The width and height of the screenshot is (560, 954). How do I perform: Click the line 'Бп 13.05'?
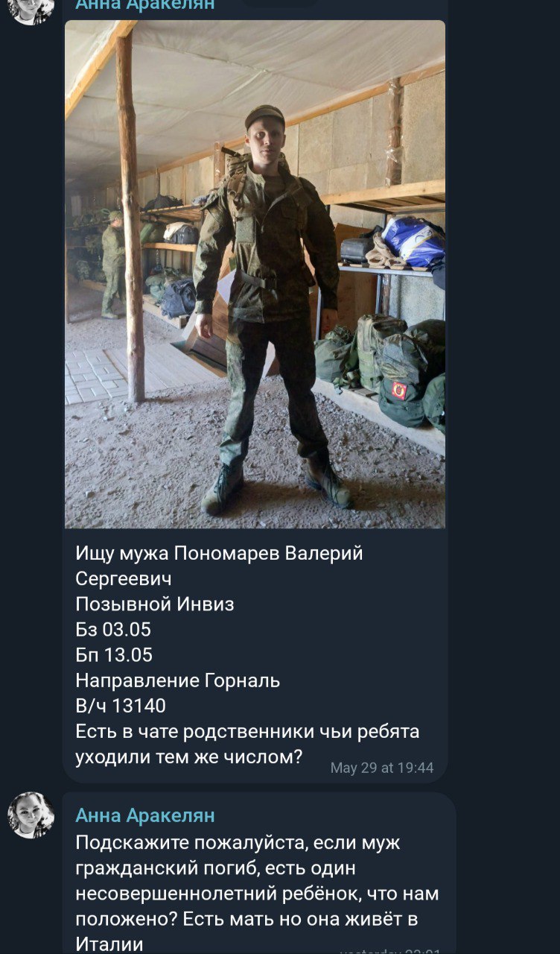[x=114, y=655]
